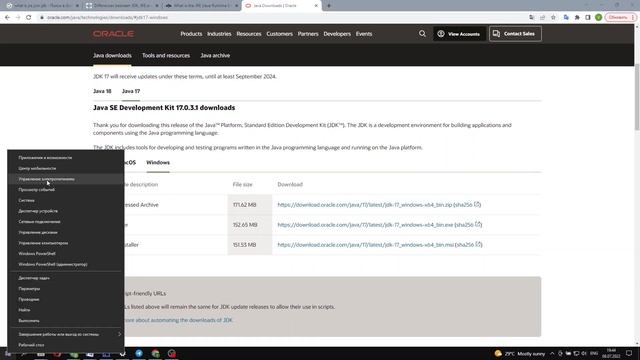The height and width of the screenshot is (360, 640).
Task: Open Windows PowerShell administrator from context menu
Action: [x=65, y=264]
